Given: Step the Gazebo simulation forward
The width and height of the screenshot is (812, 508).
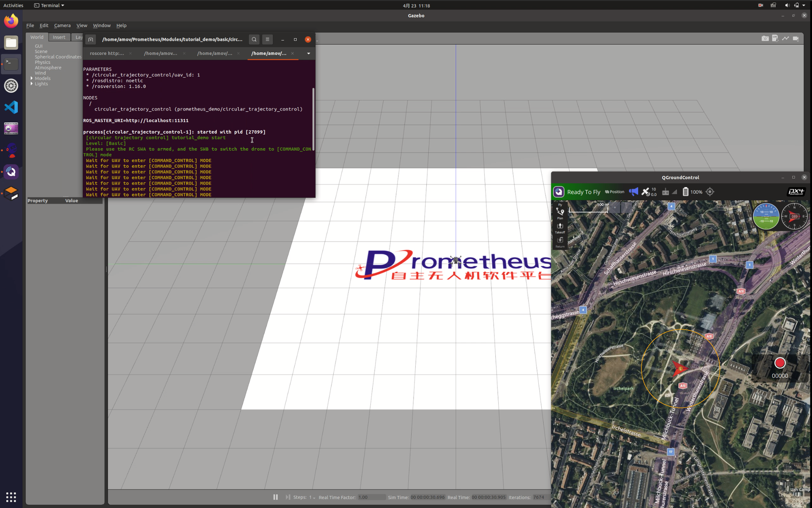Looking at the screenshot, I should pos(288,497).
